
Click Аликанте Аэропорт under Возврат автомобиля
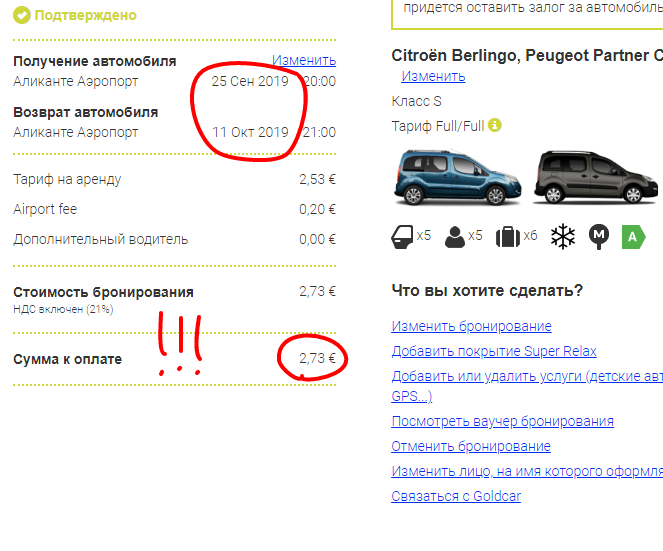coord(76,132)
